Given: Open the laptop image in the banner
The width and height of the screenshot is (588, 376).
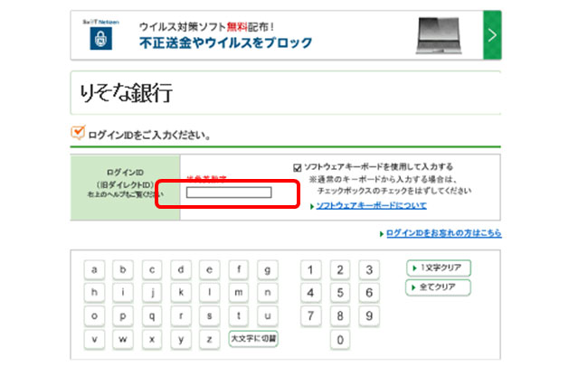Looking at the screenshot, I should 439,35.
